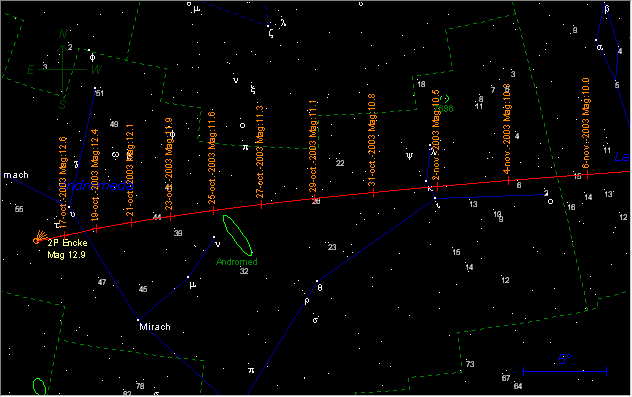The width and height of the screenshot is (632, 397).
Task: Select the 6-nov.-2003 Mag 10.0 marker
Action: 587,175
